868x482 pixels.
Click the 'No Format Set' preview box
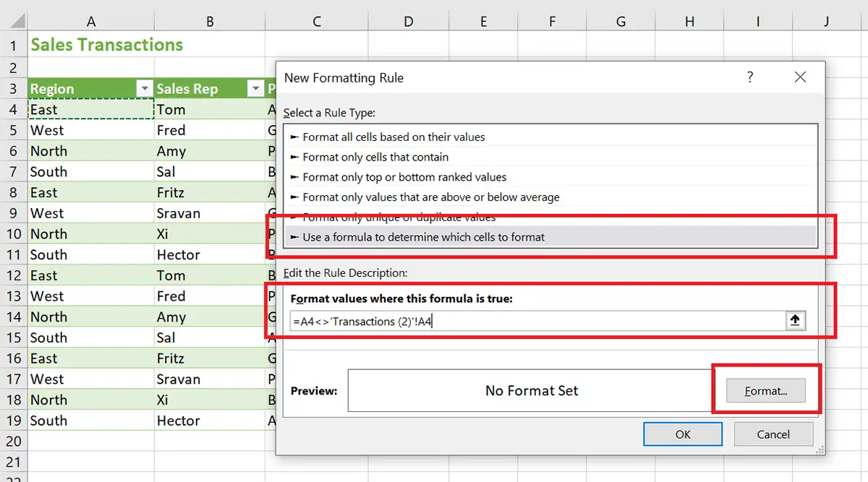pos(532,391)
